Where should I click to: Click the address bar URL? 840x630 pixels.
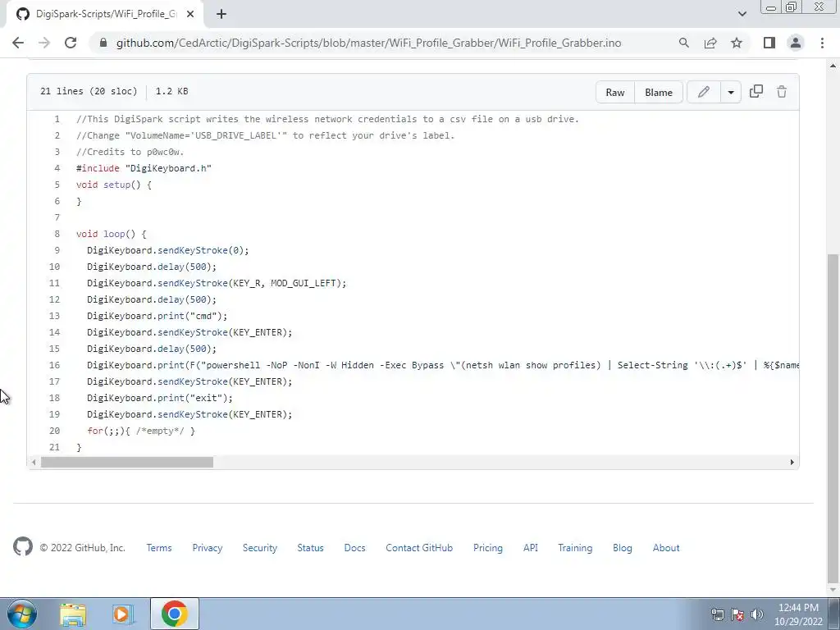tap(368, 43)
